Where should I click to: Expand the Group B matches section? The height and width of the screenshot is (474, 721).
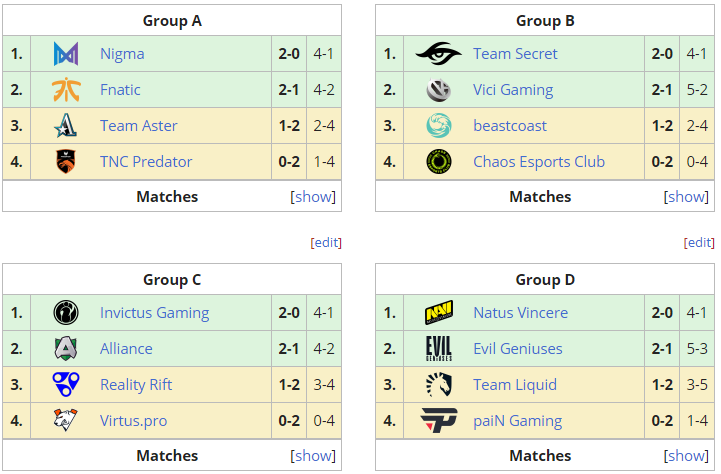click(x=686, y=197)
